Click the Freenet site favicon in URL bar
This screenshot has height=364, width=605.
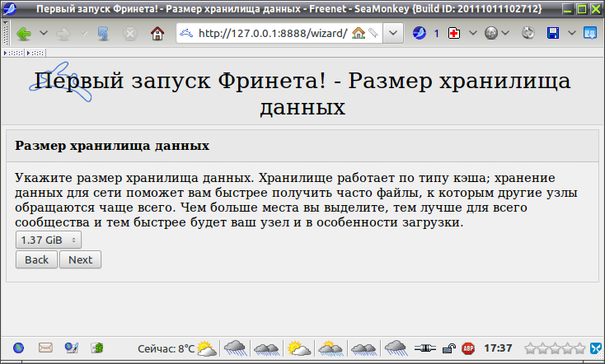186,33
